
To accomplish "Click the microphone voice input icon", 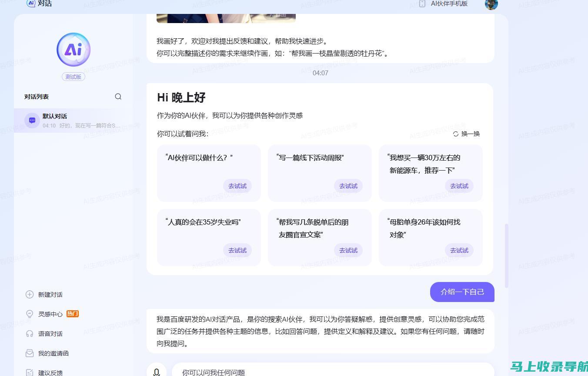I will 157,371.
